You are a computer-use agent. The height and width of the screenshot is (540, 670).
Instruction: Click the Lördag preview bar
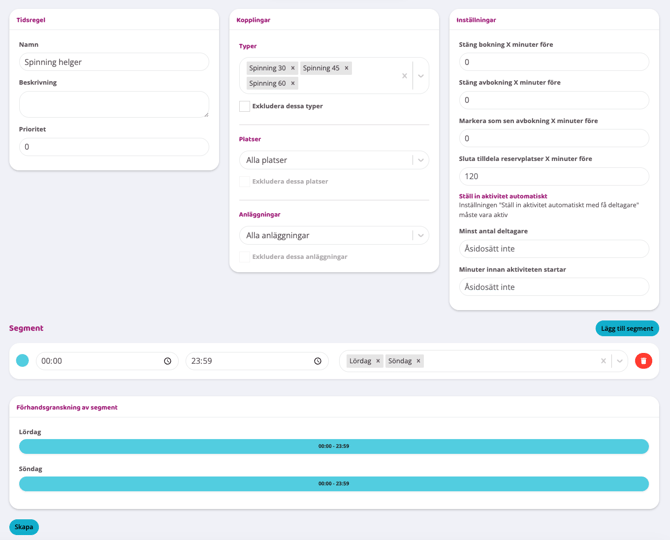334,446
